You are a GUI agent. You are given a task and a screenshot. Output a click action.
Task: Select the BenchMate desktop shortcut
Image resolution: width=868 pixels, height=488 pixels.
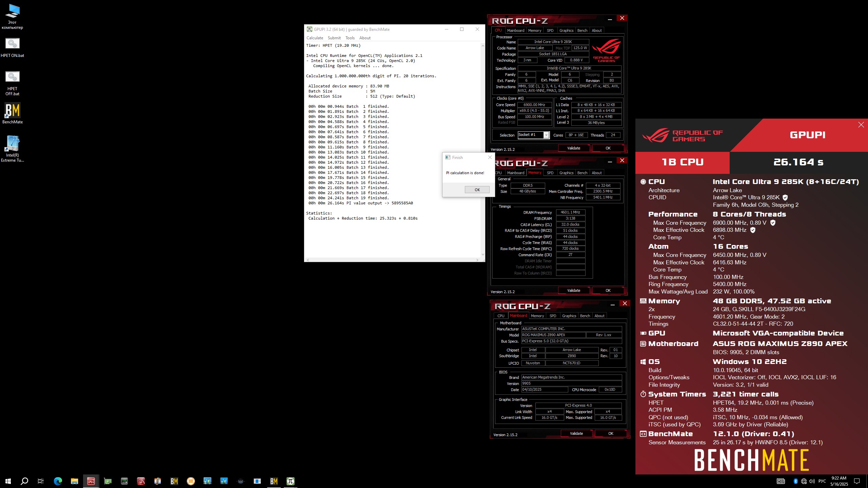tap(13, 114)
